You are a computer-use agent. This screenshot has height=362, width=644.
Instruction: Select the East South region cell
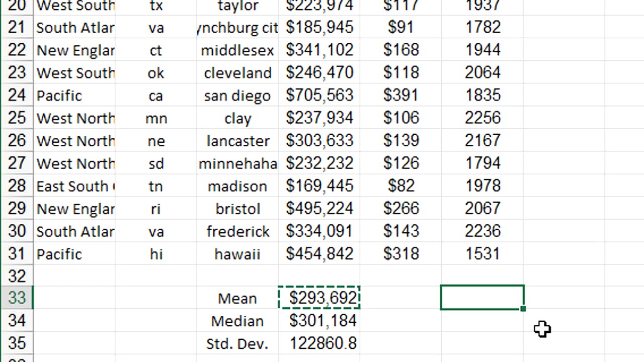pyautogui.click(x=75, y=186)
